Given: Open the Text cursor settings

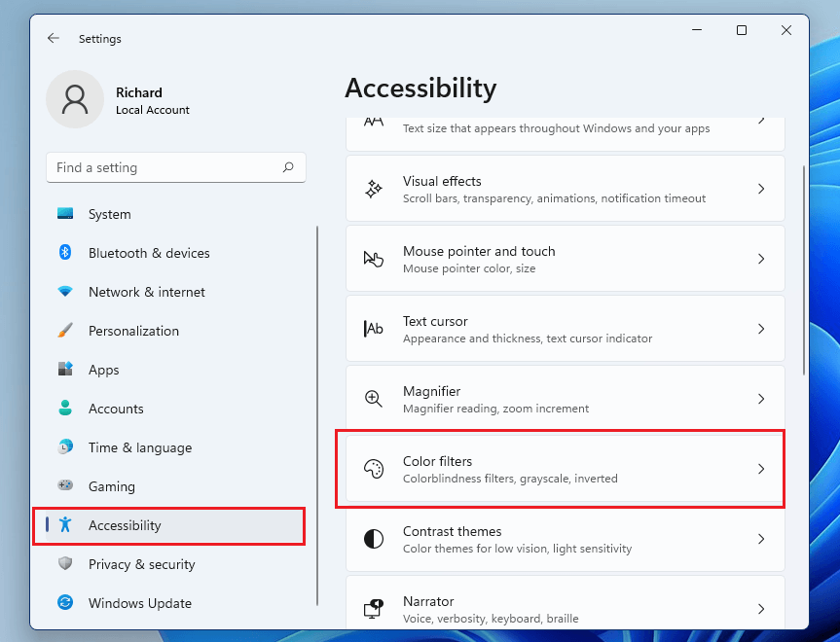Looking at the screenshot, I should (566, 329).
